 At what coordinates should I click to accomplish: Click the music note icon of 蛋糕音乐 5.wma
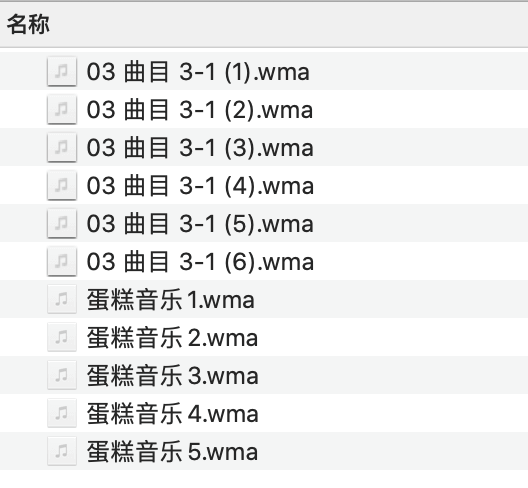62,451
